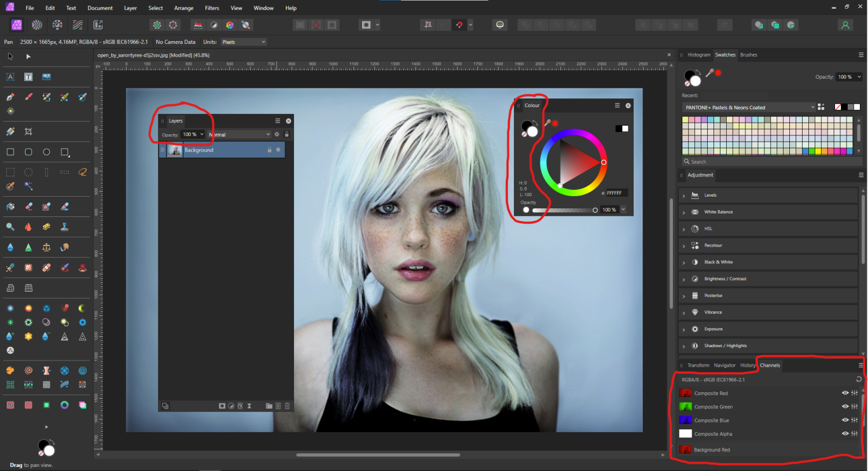Screen dimensions: 868x471
Task: Open the Filters menu
Action: (x=212, y=8)
